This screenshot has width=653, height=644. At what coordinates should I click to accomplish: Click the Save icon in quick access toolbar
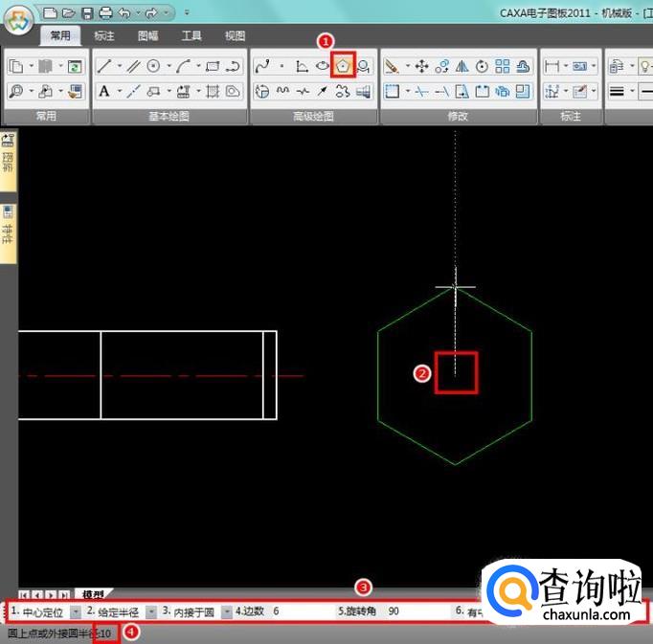88,13
